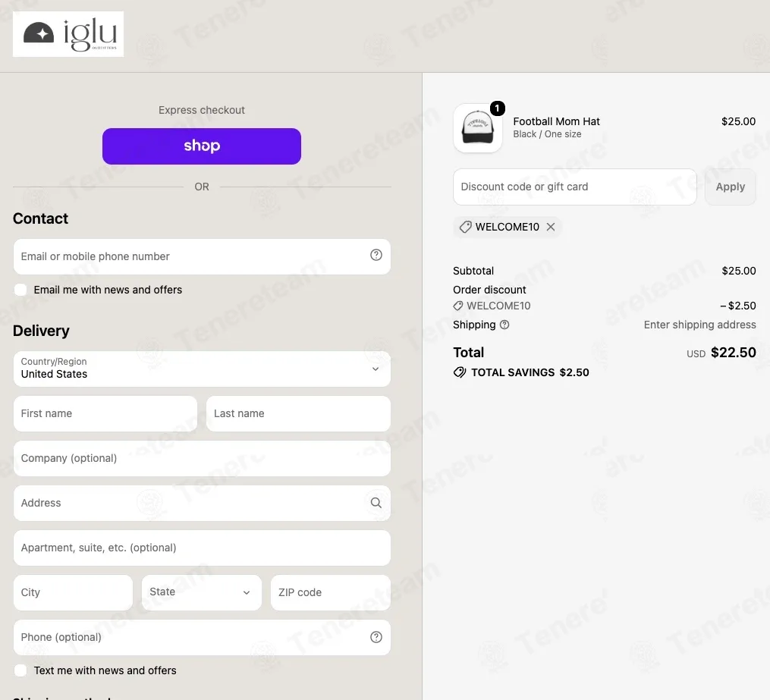This screenshot has height=700, width=770.
Task: Pay with Shop express checkout button
Action: tap(202, 146)
